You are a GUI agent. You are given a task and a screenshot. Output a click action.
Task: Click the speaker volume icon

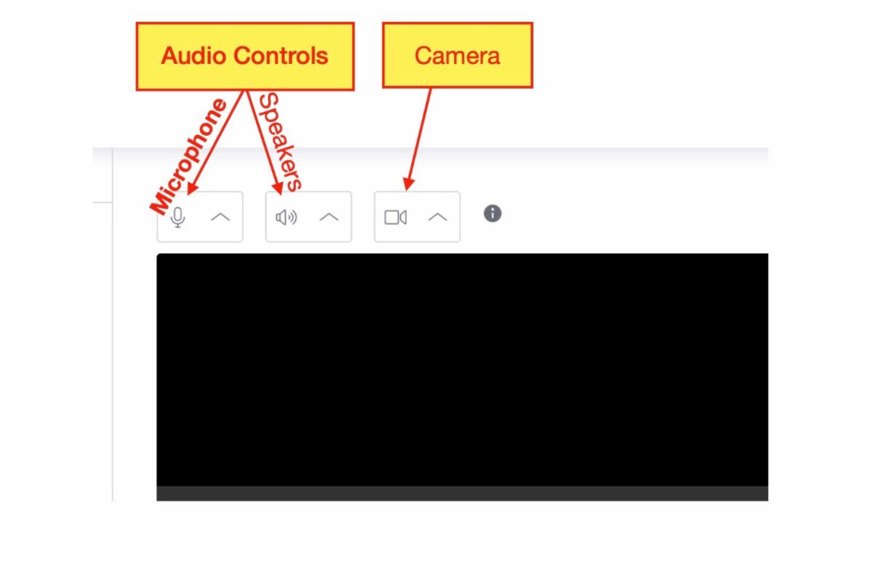286,217
